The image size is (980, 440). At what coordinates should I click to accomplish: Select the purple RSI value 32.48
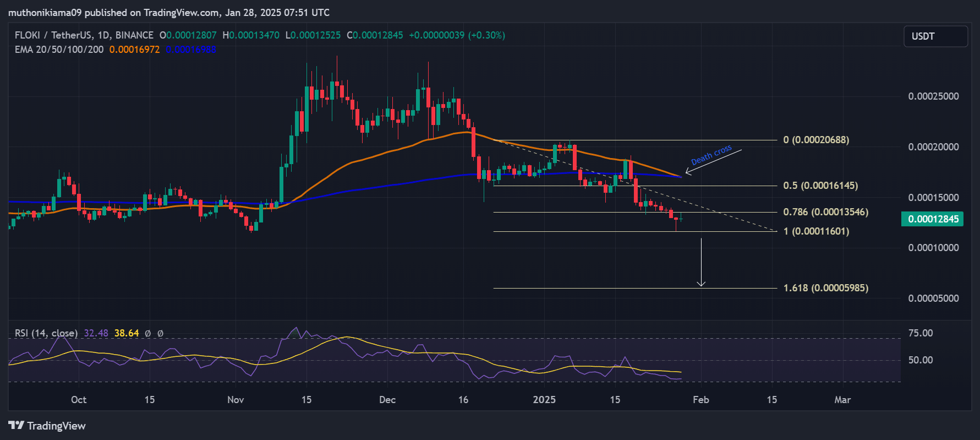[x=96, y=333]
